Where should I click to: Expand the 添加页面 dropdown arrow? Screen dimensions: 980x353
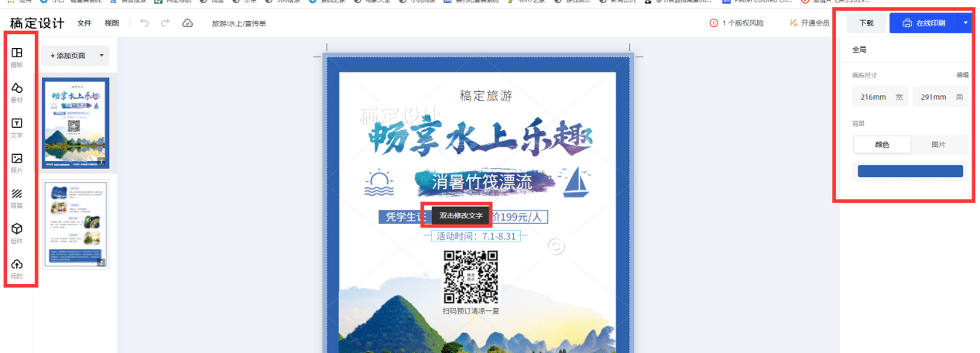tap(101, 56)
